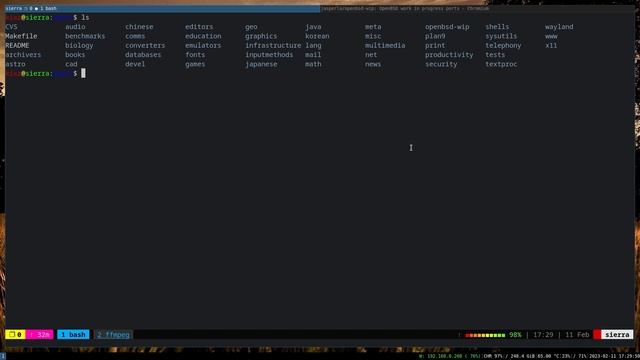The height and width of the screenshot is (360, 640).
Task: Click the 'mail' directory name
Action: point(313,55)
